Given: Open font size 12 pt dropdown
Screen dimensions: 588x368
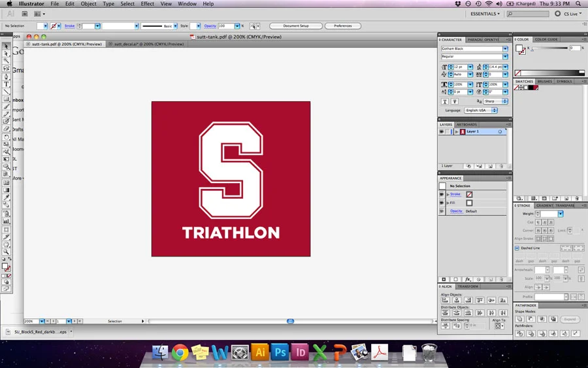Looking at the screenshot, I should point(470,67).
